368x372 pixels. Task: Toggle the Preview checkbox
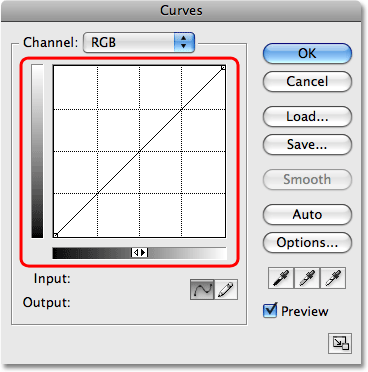click(x=270, y=311)
